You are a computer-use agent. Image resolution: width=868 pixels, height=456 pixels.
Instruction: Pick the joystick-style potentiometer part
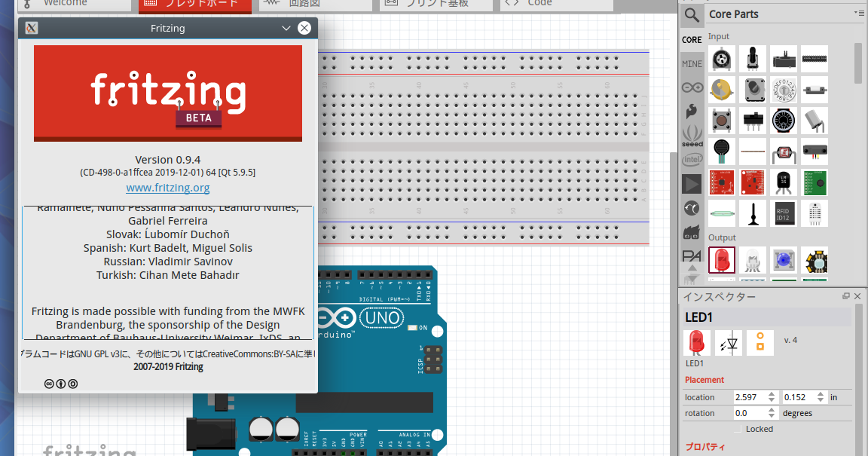752,59
